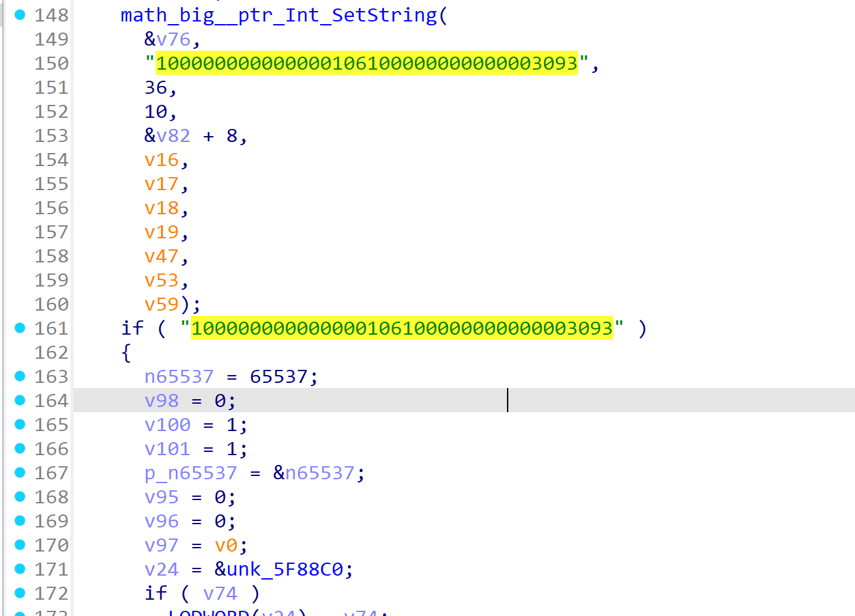Enable breakpoint on line 165 via dot
Viewport: 855px width, 616px height.
(20, 424)
